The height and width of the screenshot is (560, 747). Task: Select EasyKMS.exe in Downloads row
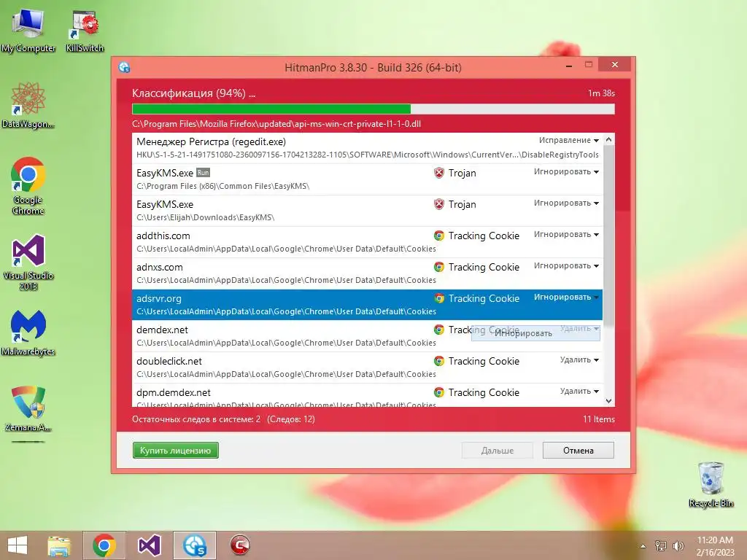(x=368, y=211)
